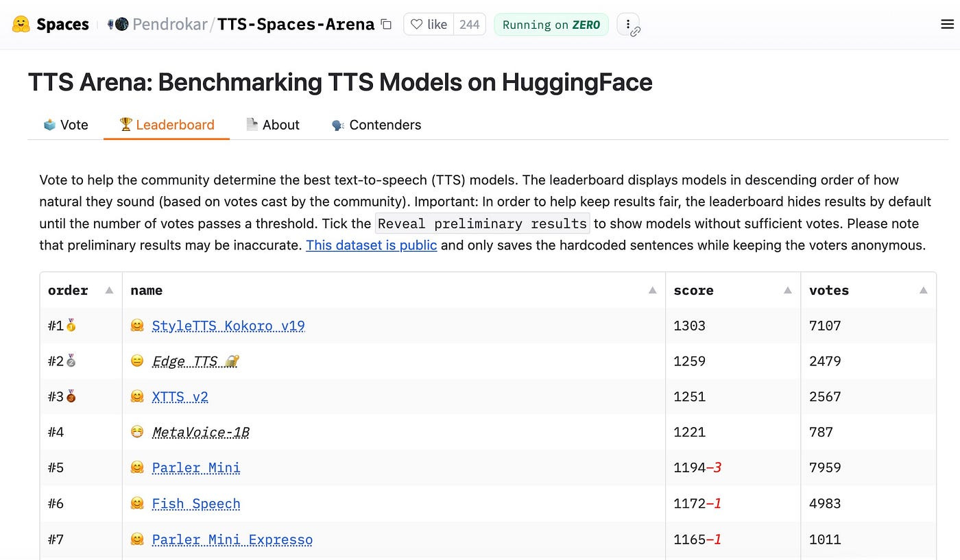Open the About tab

273,125
